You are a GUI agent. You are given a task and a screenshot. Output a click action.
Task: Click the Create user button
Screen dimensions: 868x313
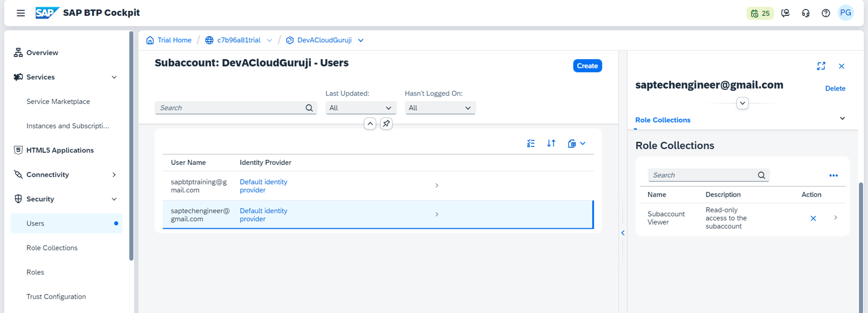(587, 66)
